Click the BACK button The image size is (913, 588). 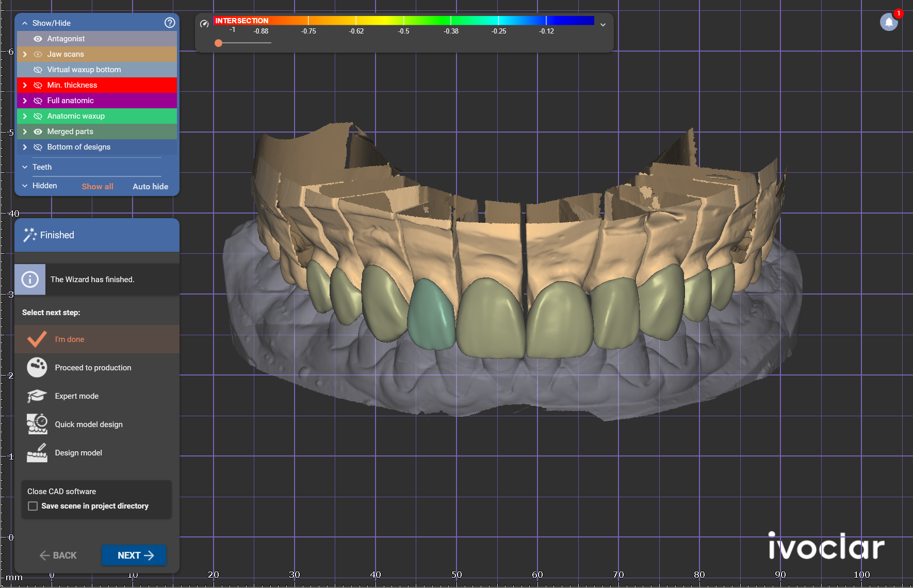tap(58, 556)
